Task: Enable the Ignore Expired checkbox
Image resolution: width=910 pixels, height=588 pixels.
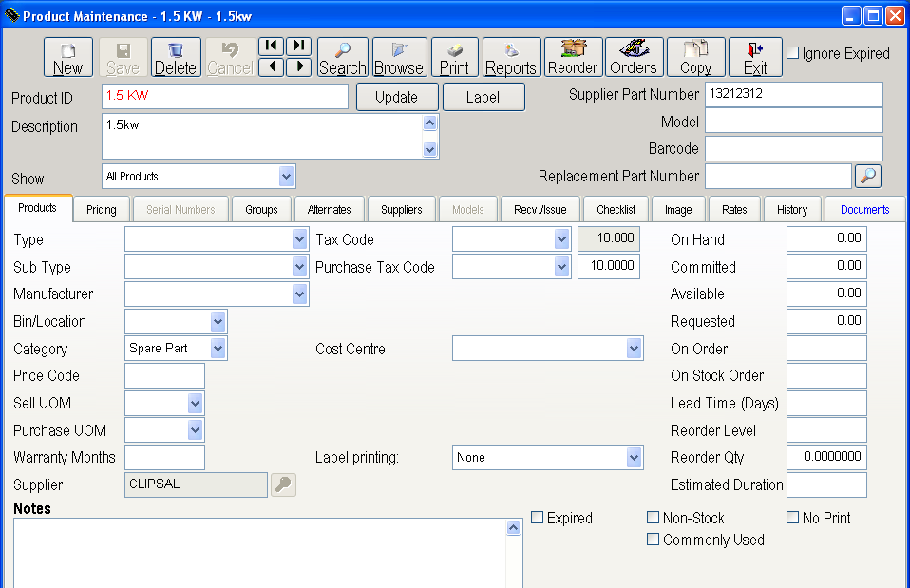Action: tap(793, 53)
